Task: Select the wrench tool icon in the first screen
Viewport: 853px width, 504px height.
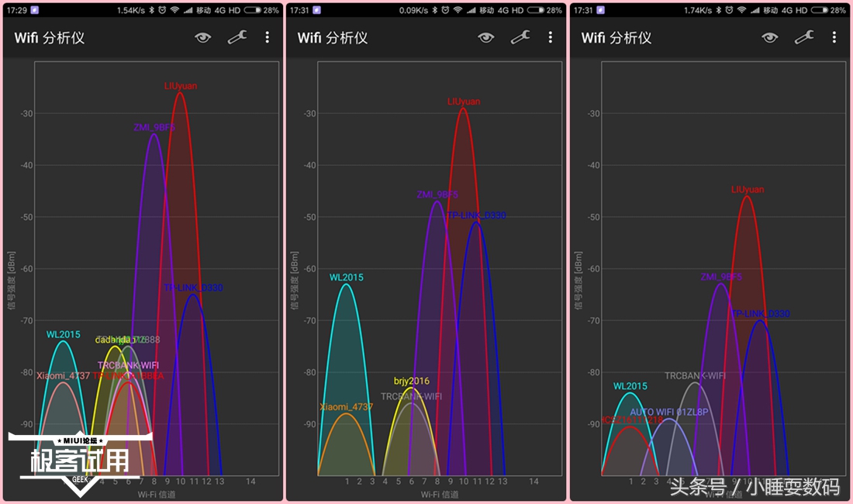Action: [237, 37]
